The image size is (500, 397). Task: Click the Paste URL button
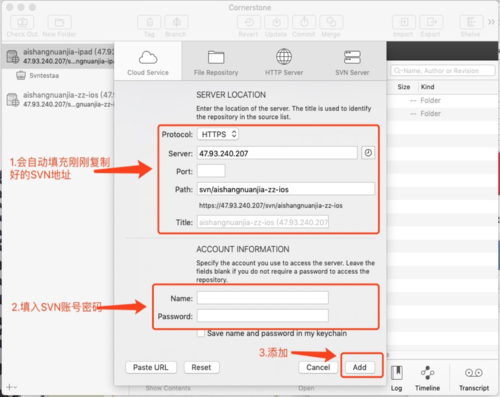pos(151,367)
